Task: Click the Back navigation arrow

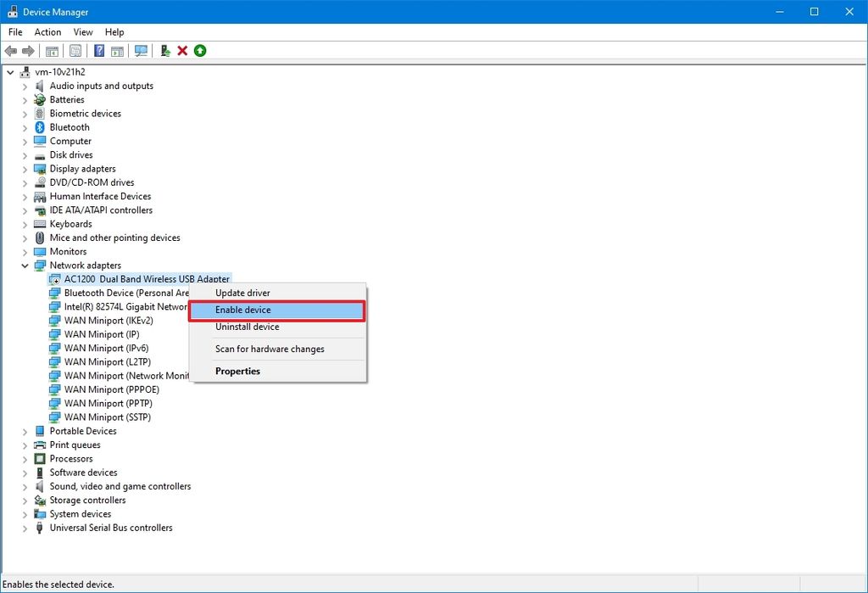Action: click(11, 51)
